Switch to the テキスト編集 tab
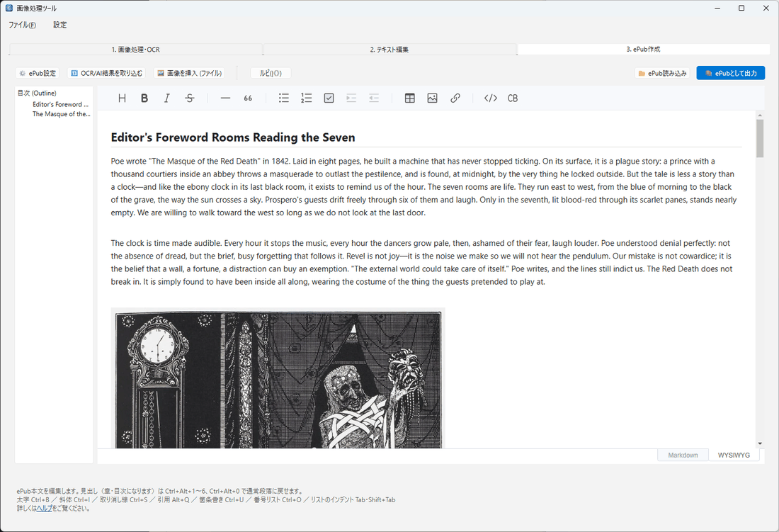Viewport: 779px width, 532px height. [x=389, y=49]
